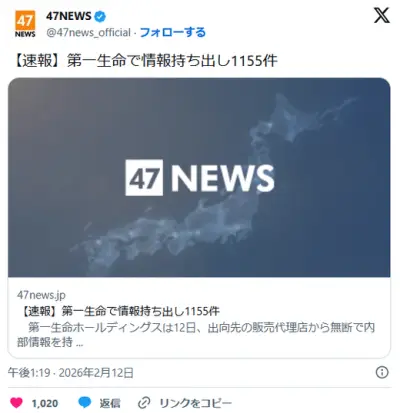Click the card description about 第一生命ホールディングス
The image size is (400, 413).
(x=196, y=334)
